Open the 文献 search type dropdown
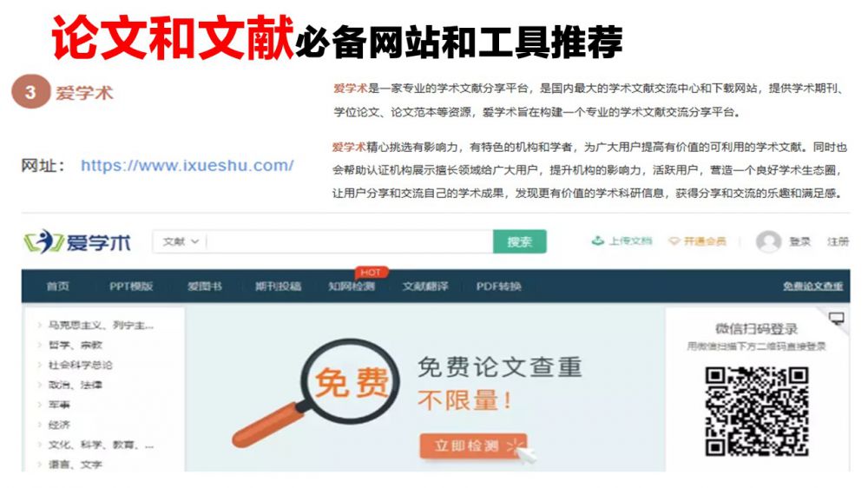Image resolution: width=868 pixels, height=488 pixels. (x=181, y=241)
